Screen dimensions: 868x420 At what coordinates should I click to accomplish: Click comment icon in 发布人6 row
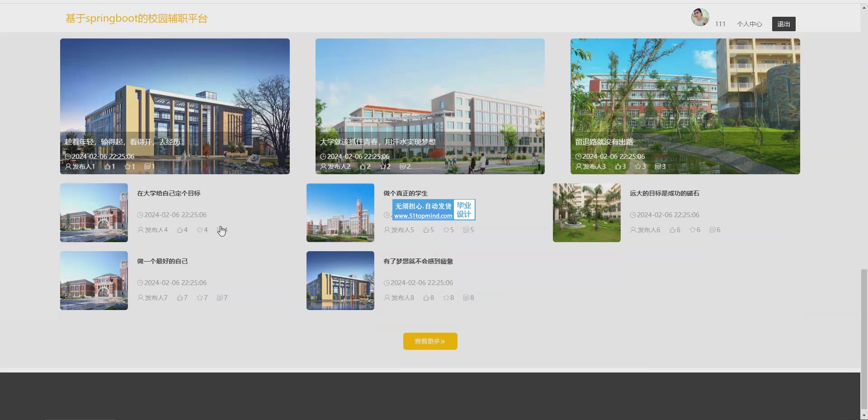coord(712,230)
